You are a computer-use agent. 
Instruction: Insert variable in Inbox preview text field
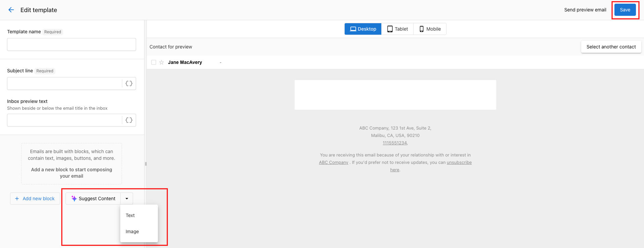tap(129, 120)
